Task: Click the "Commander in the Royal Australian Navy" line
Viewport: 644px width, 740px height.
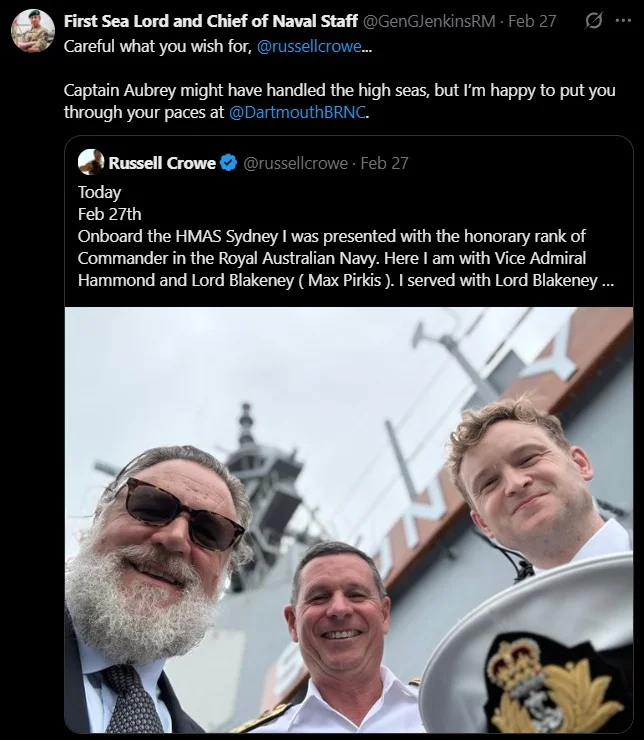Action: click(x=220, y=258)
